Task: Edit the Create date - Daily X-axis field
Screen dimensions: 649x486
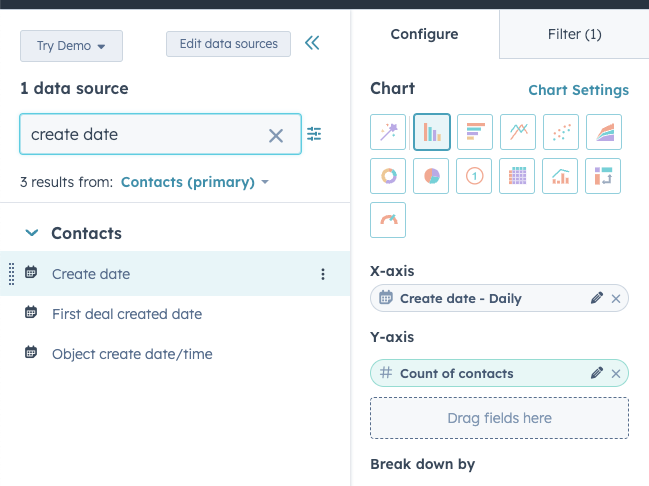Action: 596,298
